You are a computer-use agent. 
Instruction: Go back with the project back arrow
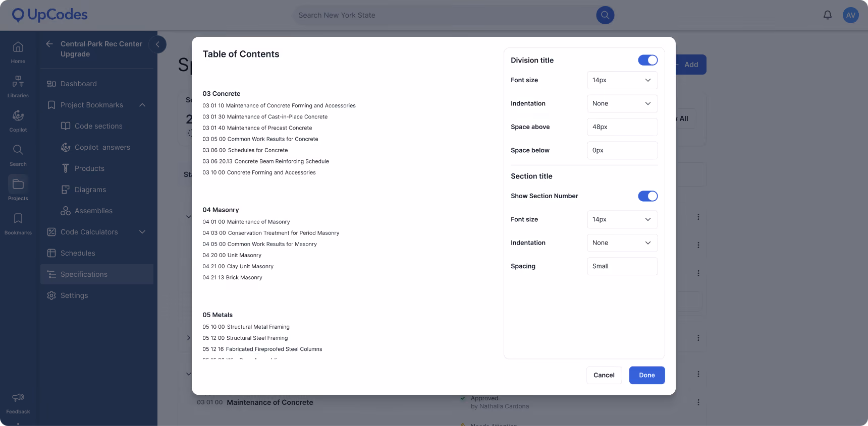click(49, 44)
